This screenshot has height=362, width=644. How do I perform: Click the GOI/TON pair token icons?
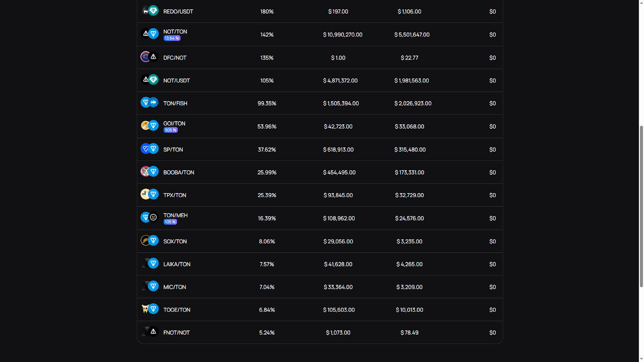(149, 125)
